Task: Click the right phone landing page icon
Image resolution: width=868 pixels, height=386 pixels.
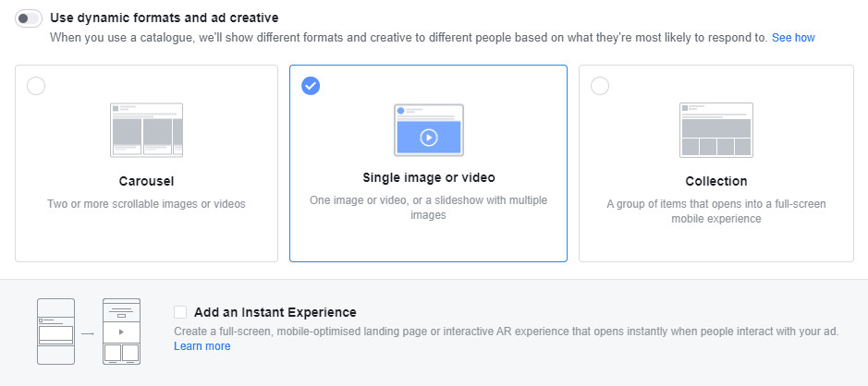Action: (x=121, y=332)
